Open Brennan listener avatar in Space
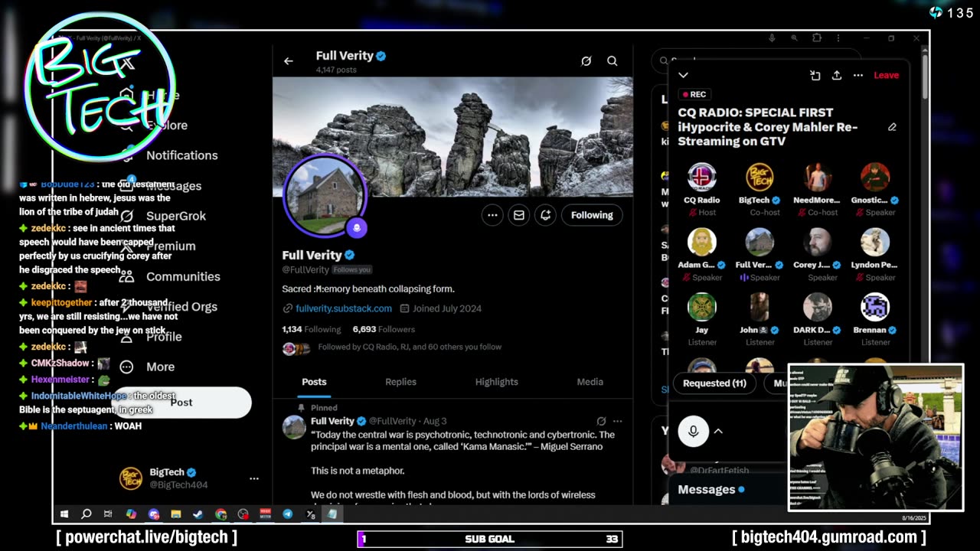This screenshot has height=551, width=980. [875, 307]
